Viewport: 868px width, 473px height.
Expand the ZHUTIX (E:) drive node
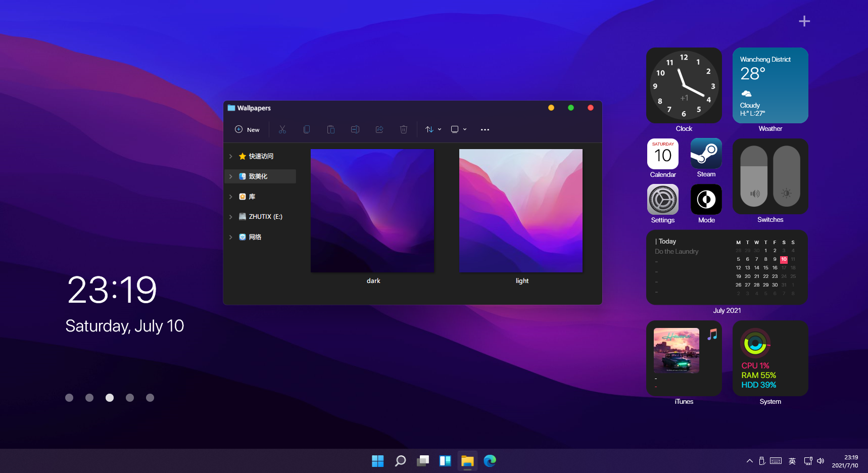click(x=231, y=217)
